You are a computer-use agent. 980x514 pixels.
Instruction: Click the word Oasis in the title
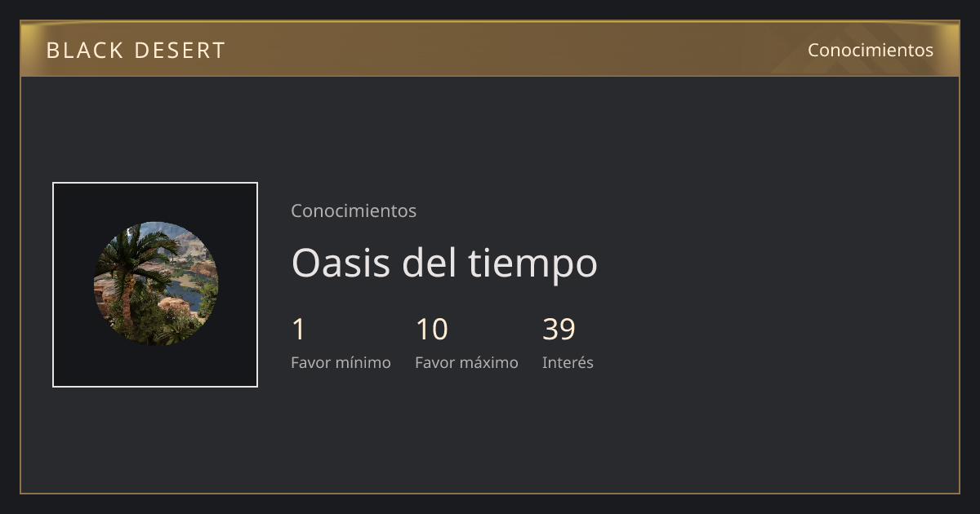click(342, 263)
